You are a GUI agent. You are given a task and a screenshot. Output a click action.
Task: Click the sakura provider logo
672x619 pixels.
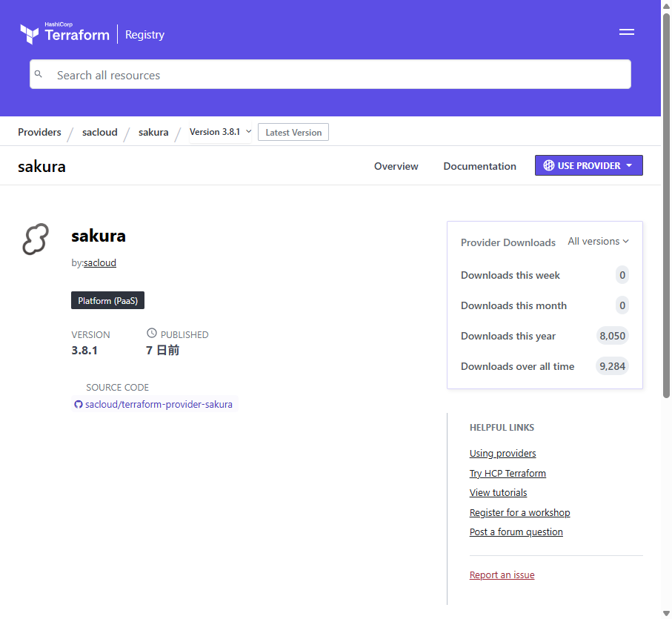[36, 239]
